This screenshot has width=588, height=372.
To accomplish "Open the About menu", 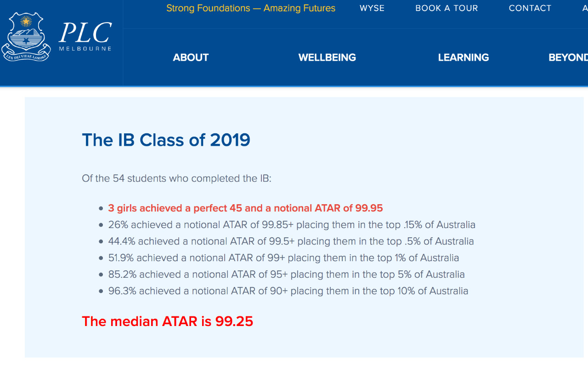I will pyautogui.click(x=191, y=57).
